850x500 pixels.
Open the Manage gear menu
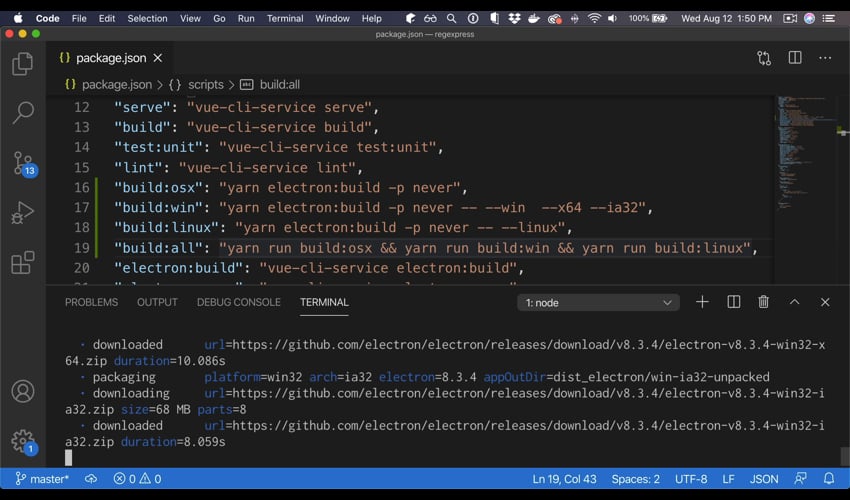(24, 441)
